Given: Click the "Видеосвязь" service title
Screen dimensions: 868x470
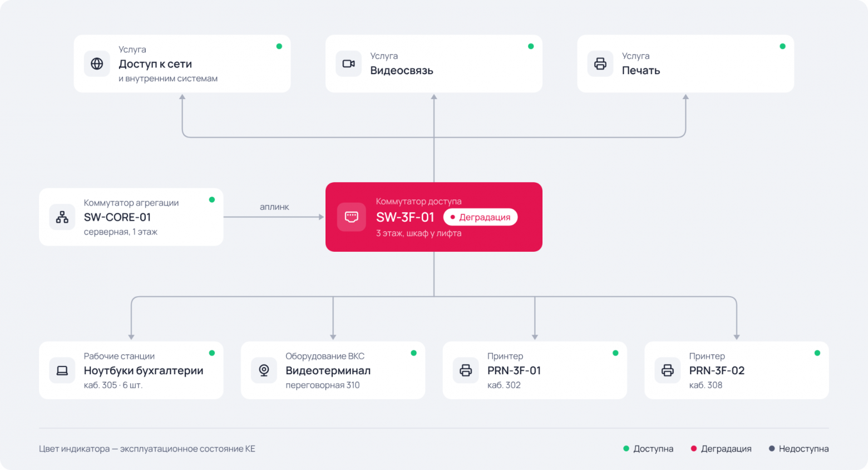Looking at the screenshot, I should coord(402,71).
